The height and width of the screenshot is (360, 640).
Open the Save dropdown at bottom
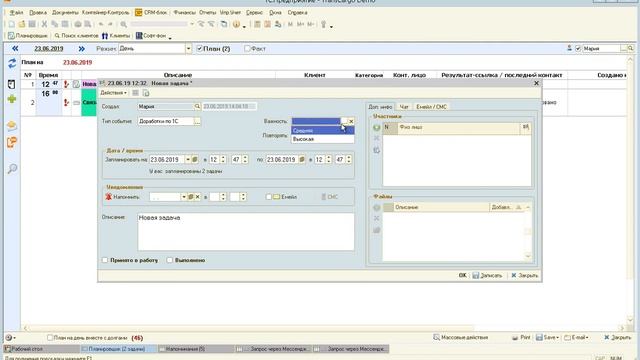click(x=547, y=338)
